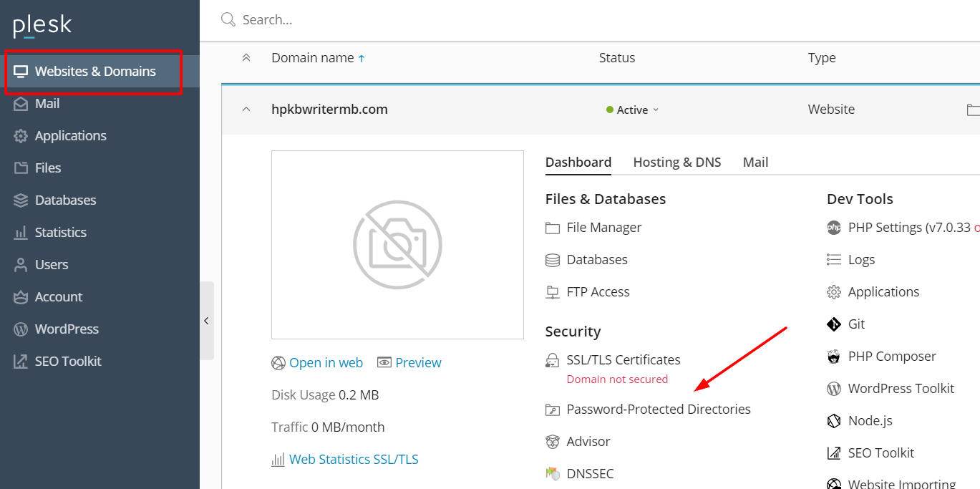This screenshot has width=980, height=489.
Task: Switch to the Mail tab of domain
Action: (755, 163)
